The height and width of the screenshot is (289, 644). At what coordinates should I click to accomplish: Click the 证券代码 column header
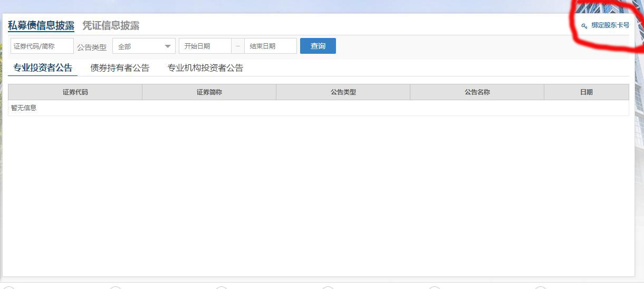75,92
